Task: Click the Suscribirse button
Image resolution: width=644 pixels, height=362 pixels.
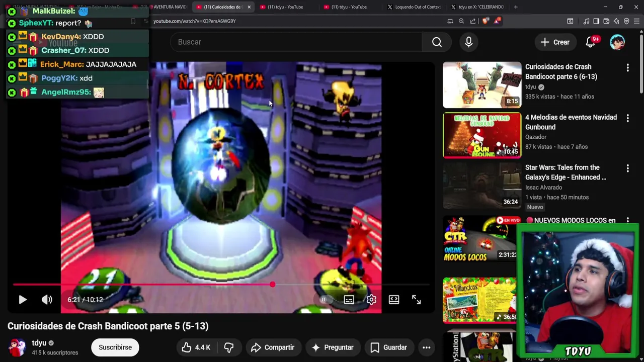Action: coord(115,347)
